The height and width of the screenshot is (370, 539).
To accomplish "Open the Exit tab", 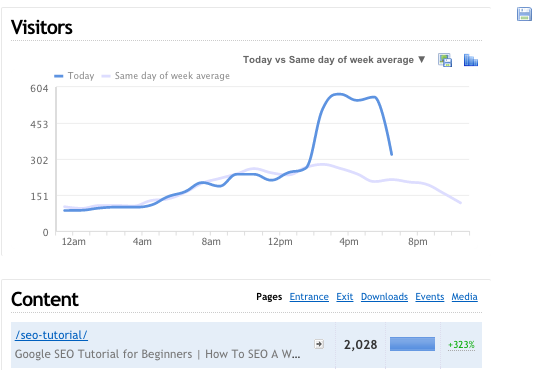I will pos(345,297).
